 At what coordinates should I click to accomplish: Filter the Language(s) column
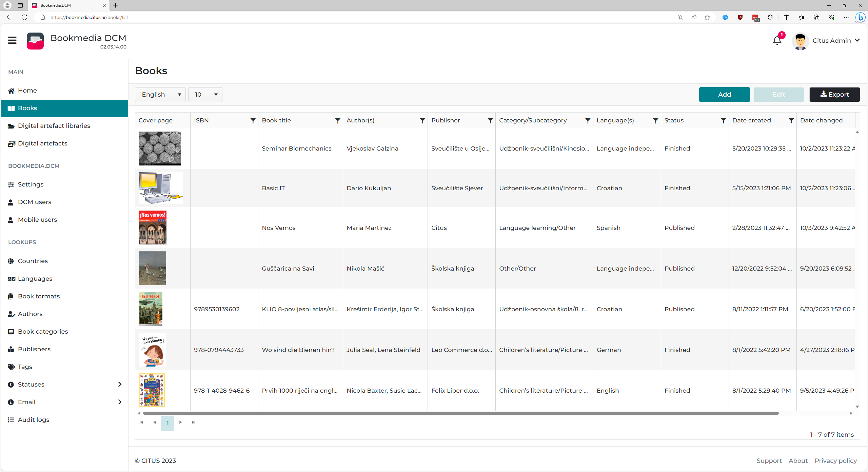coord(655,121)
